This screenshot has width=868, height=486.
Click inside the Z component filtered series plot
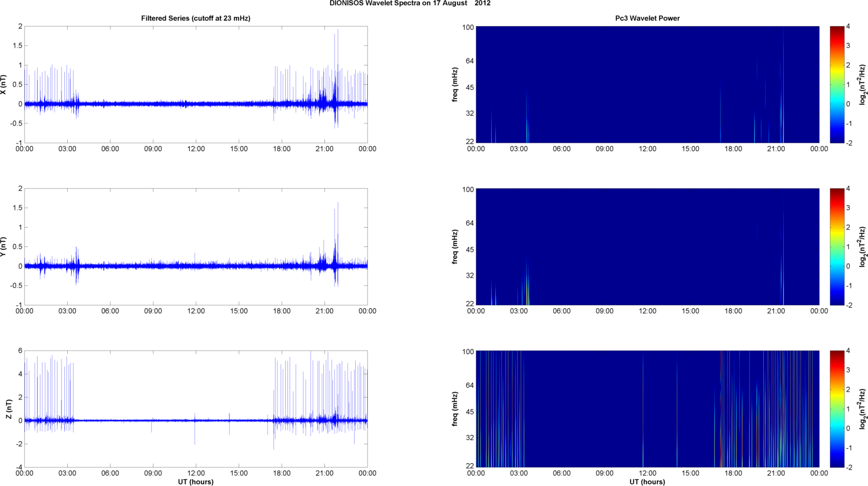tap(196, 409)
